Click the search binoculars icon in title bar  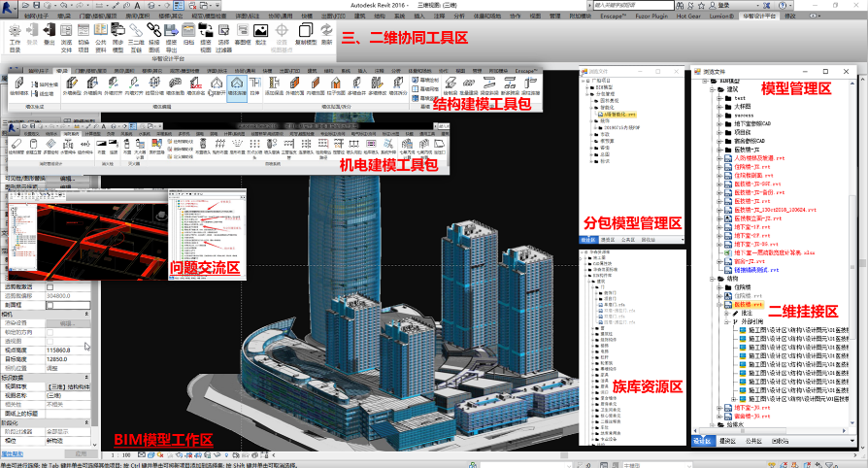(x=681, y=6)
